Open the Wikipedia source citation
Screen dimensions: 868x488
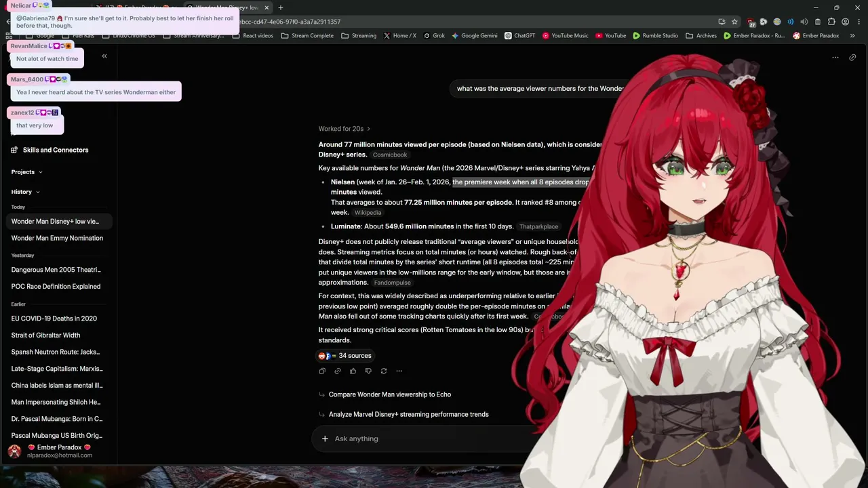click(x=368, y=213)
